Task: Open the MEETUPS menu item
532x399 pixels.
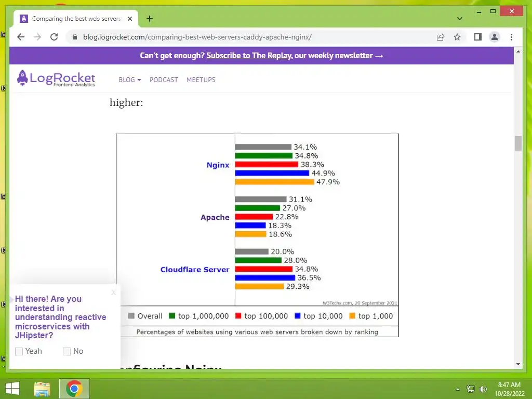Action: [x=201, y=79]
